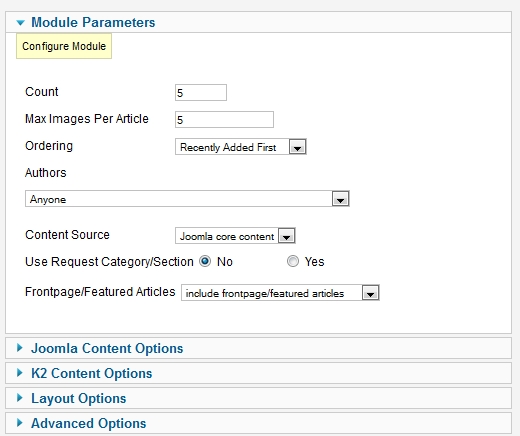Expand the Joomla Content Options section
The width and height of the screenshot is (520, 436).
point(107,348)
